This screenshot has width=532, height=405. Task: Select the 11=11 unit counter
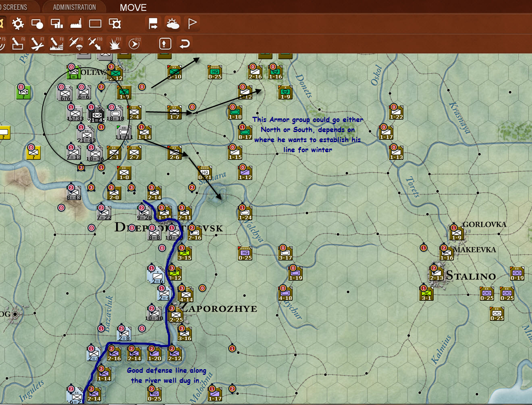(x=124, y=133)
